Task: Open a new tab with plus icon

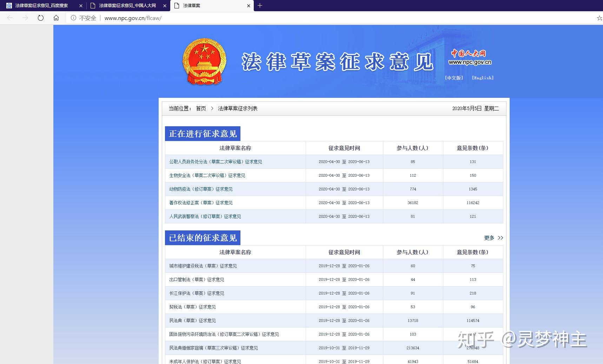Action: point(260,6)
